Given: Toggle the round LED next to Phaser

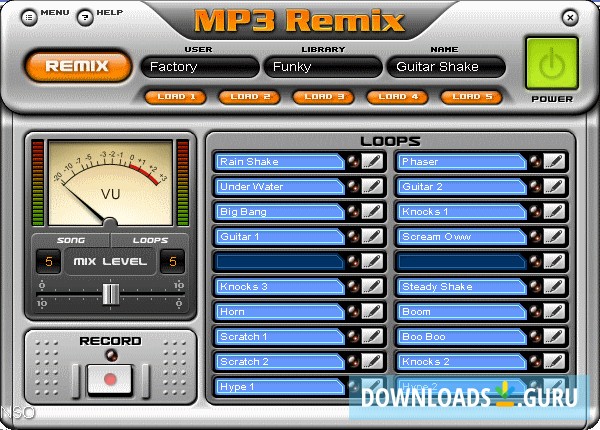Looking at the screenshot, I should coord(535,161).
